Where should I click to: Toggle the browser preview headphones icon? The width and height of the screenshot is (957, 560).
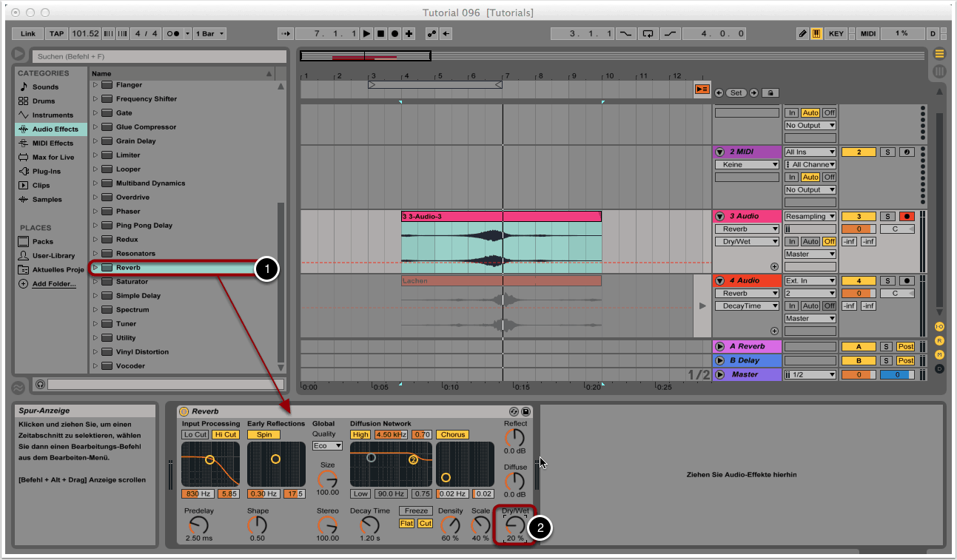[40, 385]
